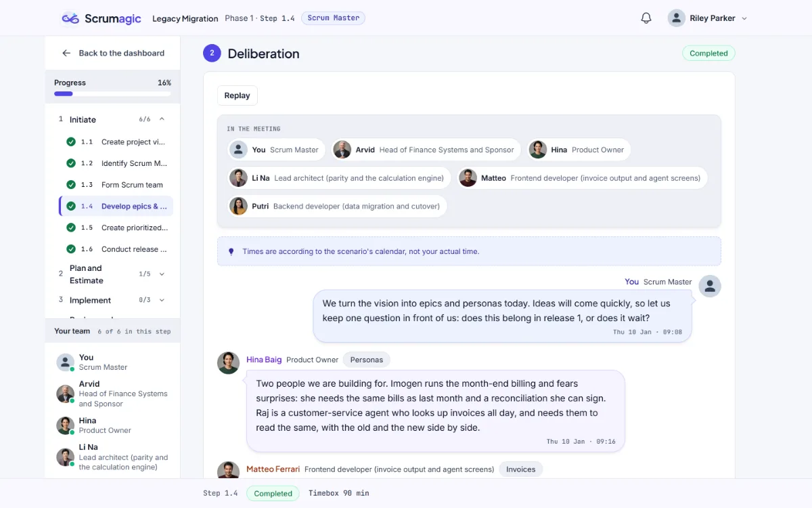
Task: Click the green check beside step 1.1
Action: point(71,142)
